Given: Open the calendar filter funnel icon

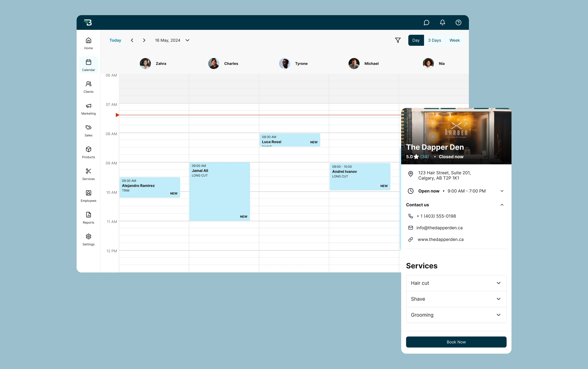Looking at the screenshot, I should pos(398,40).
